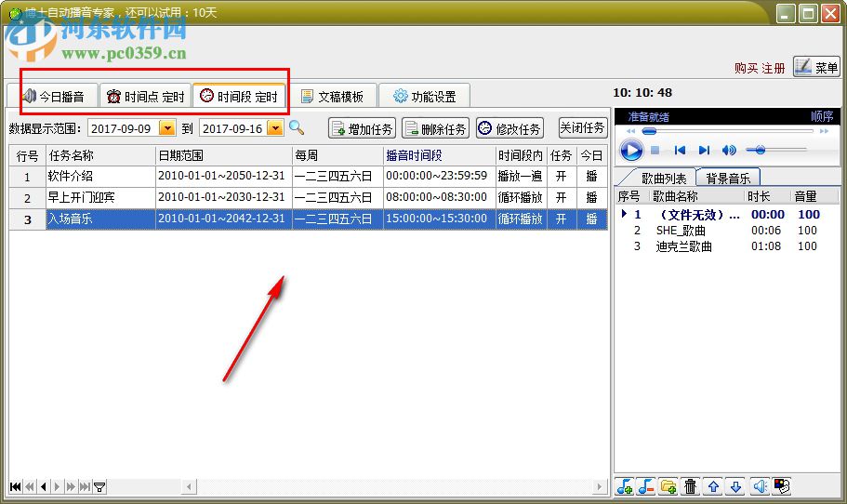Click the 增加任务 button
Viewport: 847px width, 504px height.
(x=362, y=128)
